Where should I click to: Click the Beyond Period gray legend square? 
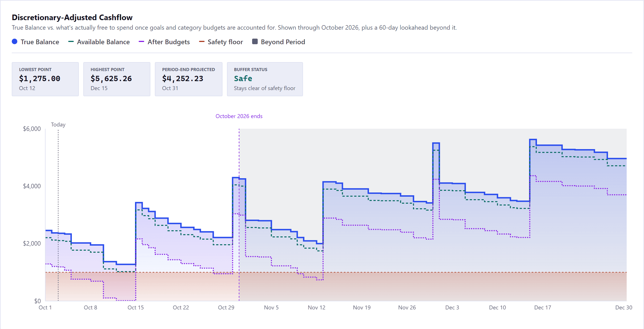pyautogui.click(x=255, y=42)
